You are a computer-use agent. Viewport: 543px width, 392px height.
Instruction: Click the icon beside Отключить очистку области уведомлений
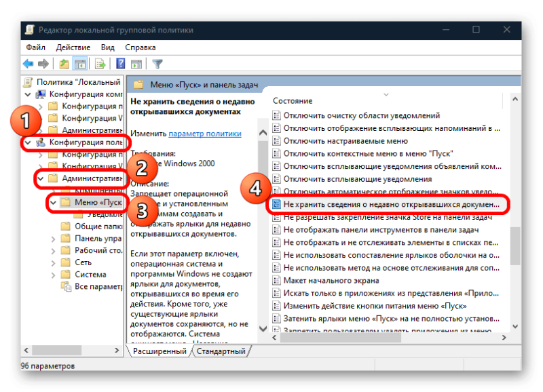tap(276, 115)
